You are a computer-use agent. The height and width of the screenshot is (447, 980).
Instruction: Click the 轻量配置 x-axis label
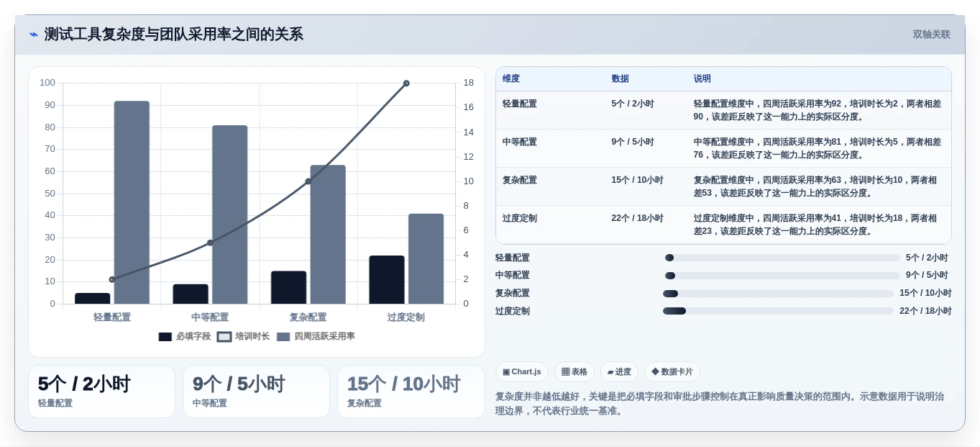(x=112, y=317)
